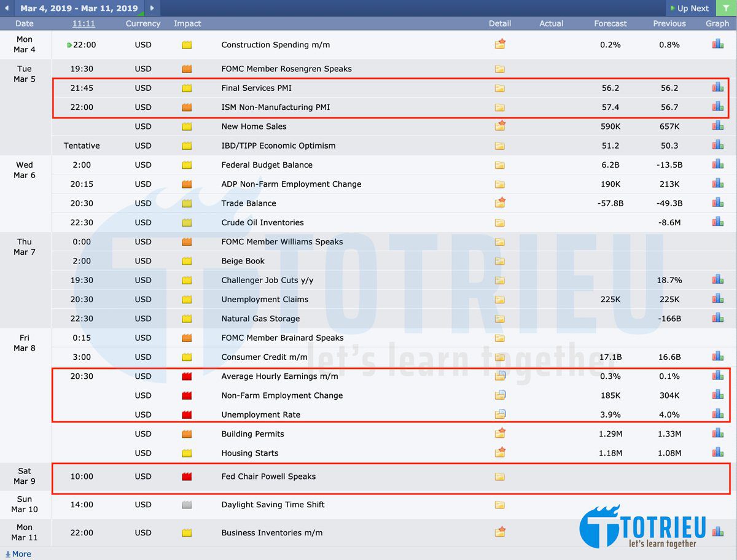Go to previous week using left arrow
737x560 pixels.
[6, 8]
